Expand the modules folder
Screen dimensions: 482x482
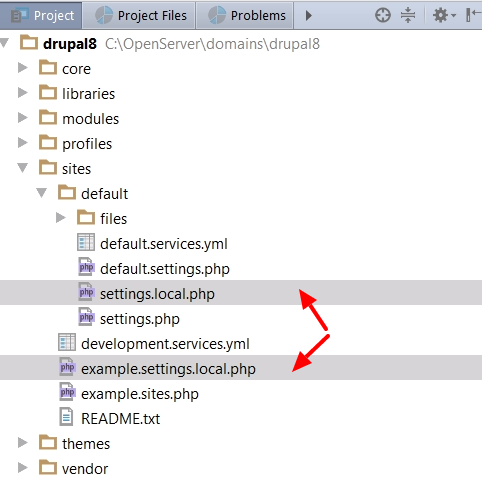[22, 118]
